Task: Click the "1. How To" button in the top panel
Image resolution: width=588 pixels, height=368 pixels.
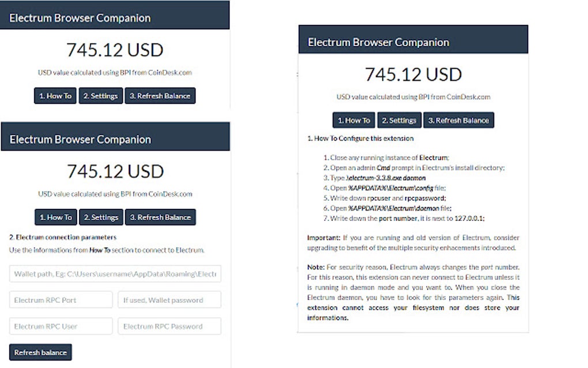Action: point(55,96)
